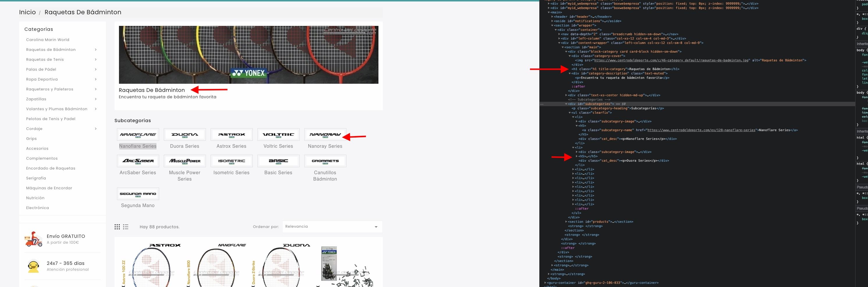The height and width of the screenshot is (287, 868).
Task: Open Encordado de Raquetas category
Action: click(51, 168)
